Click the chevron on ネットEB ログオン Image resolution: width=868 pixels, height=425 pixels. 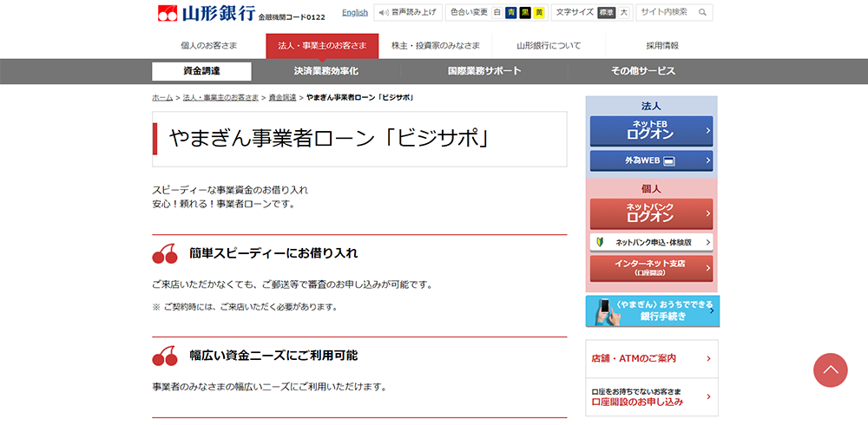click(707, 131)
